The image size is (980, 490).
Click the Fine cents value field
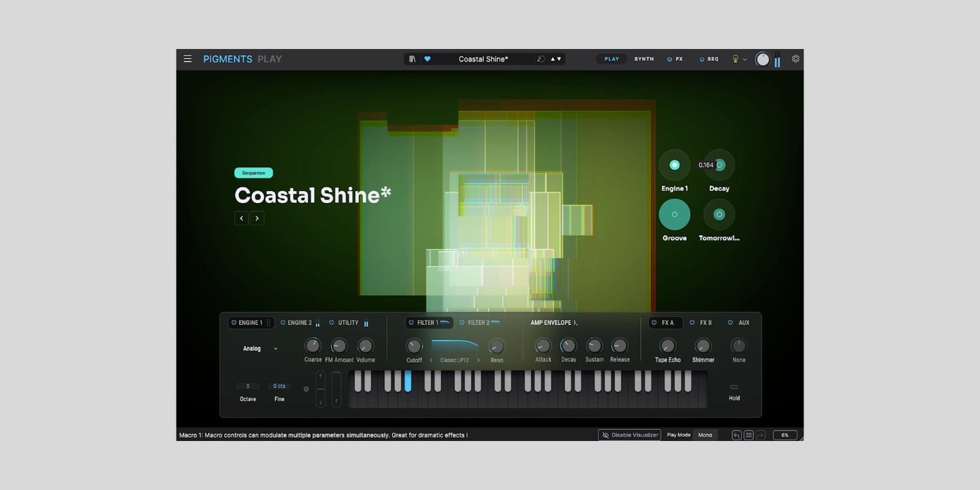click(x=279, y=386)
